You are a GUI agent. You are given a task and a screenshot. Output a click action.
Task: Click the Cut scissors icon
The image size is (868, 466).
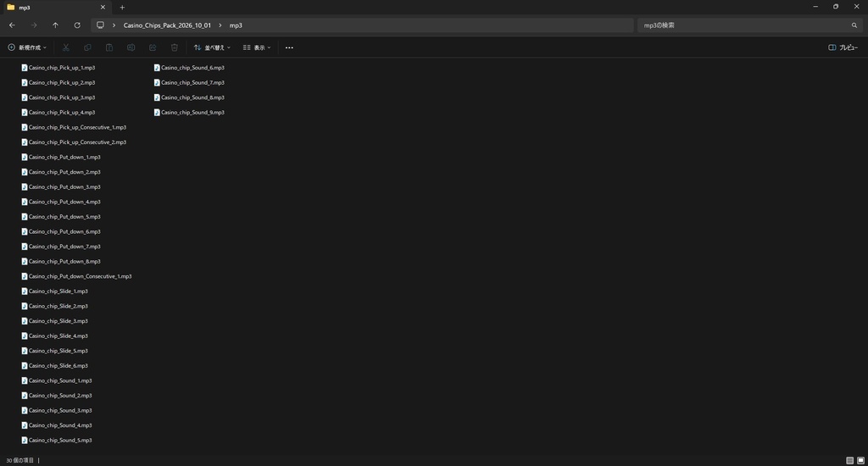pyautogui.click(x=66, y=47)
